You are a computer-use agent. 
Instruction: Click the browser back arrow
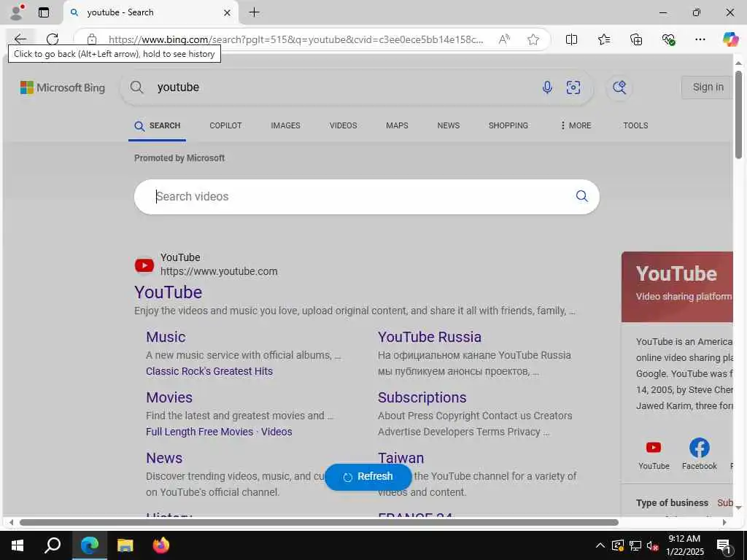(20, 39)
